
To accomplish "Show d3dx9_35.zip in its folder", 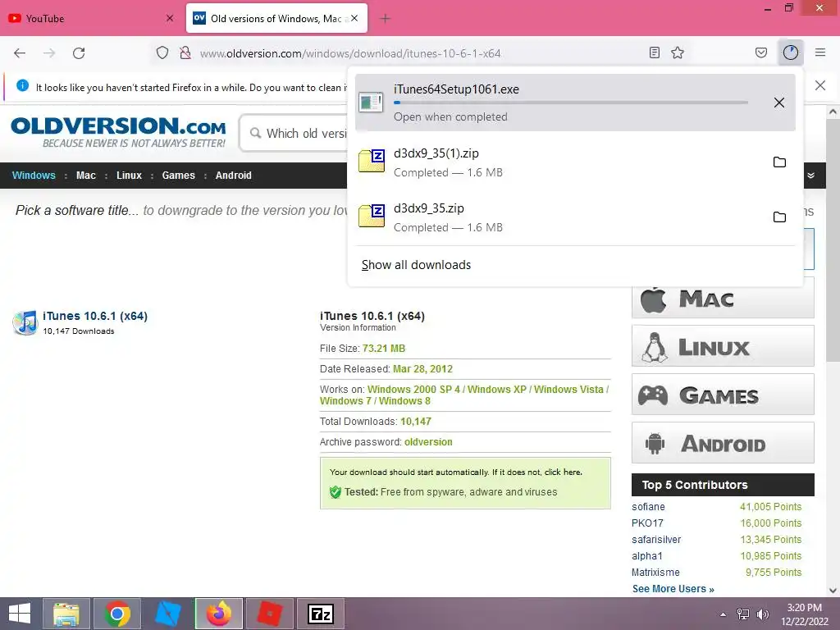I will coord(779,217).
